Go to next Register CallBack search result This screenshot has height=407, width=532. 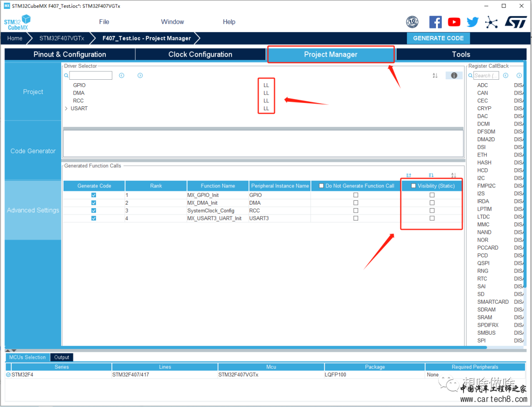click(x=519, y=75)
